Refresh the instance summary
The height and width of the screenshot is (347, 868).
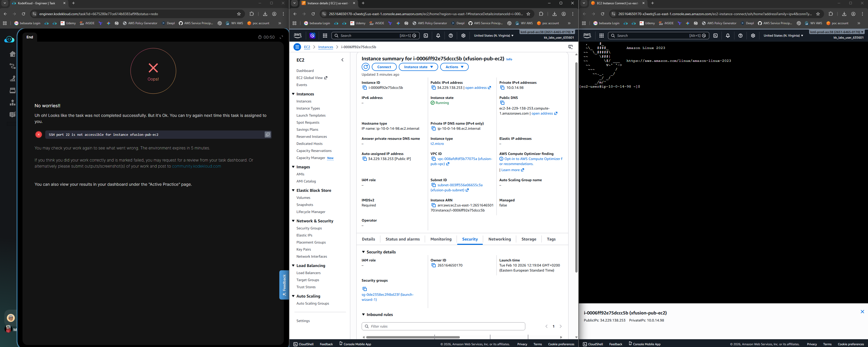click(x=366, y=67)
